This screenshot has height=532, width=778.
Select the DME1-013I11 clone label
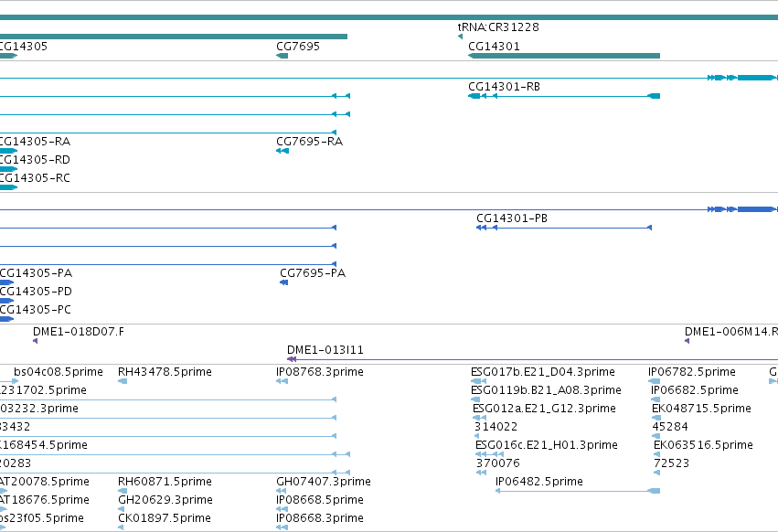[325, 350]
